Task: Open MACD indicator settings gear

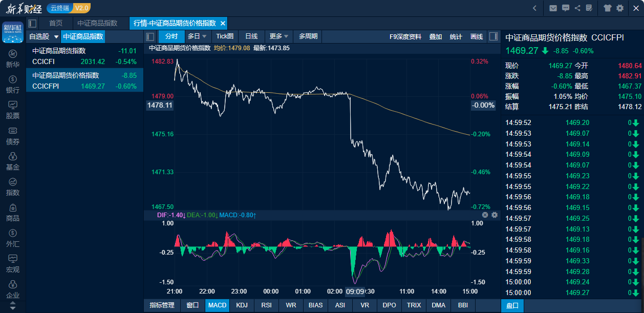Action: (495, 215)
